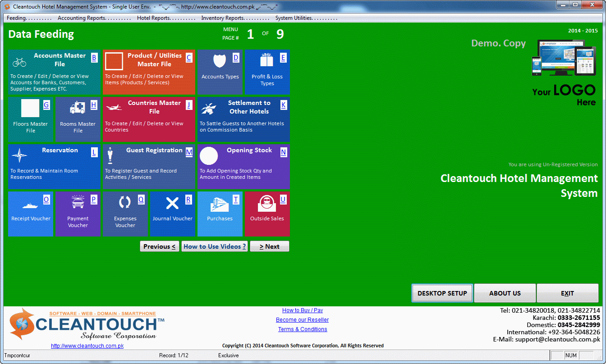Click shortcut letter E on Profit & Loss Types
Screen dimensions: 606x364
283,58
